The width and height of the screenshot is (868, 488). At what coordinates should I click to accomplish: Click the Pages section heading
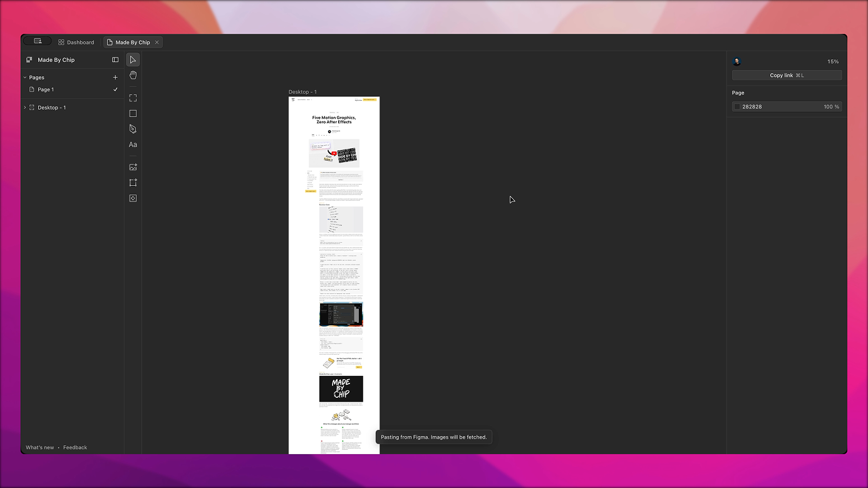37,78
